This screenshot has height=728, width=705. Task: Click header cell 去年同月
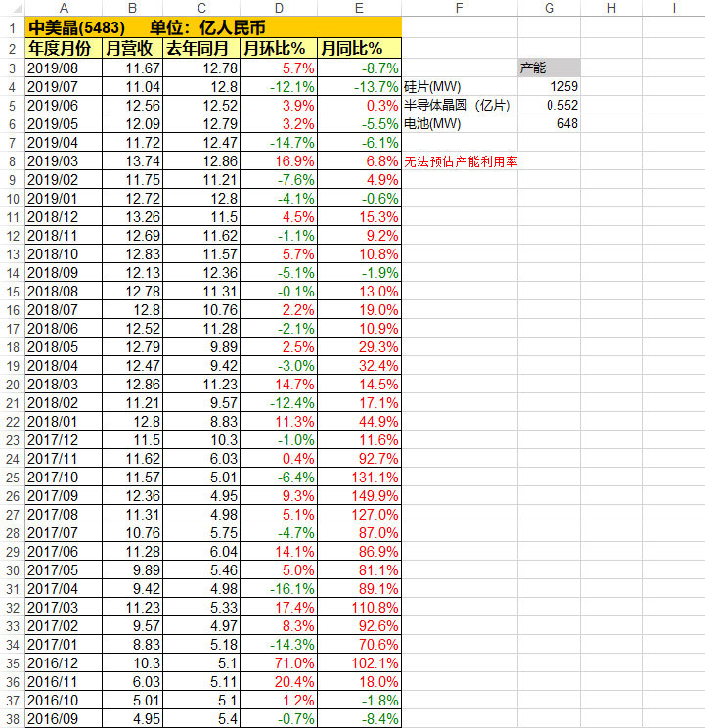tap(201, 48)
